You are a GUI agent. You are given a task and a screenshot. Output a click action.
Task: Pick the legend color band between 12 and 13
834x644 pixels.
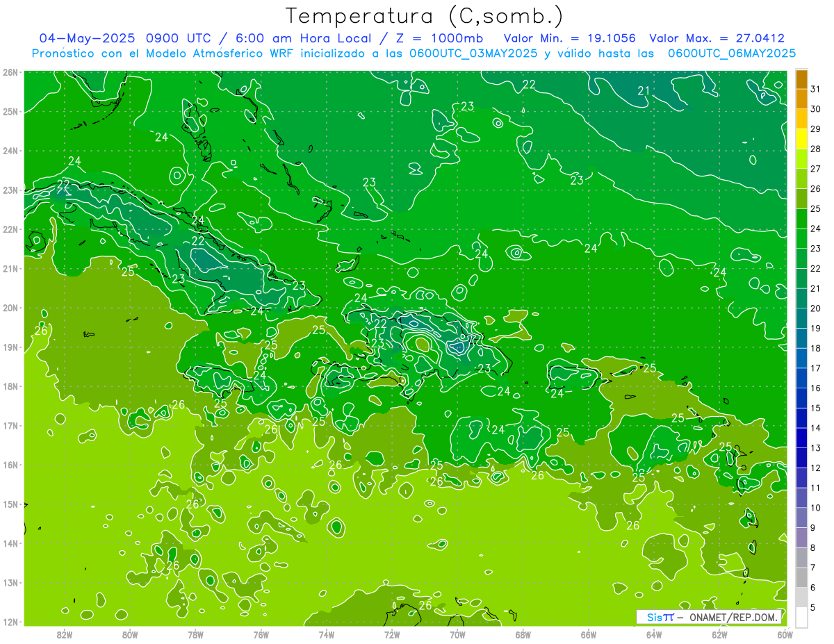pyautogui.click(x=802, y=458)
